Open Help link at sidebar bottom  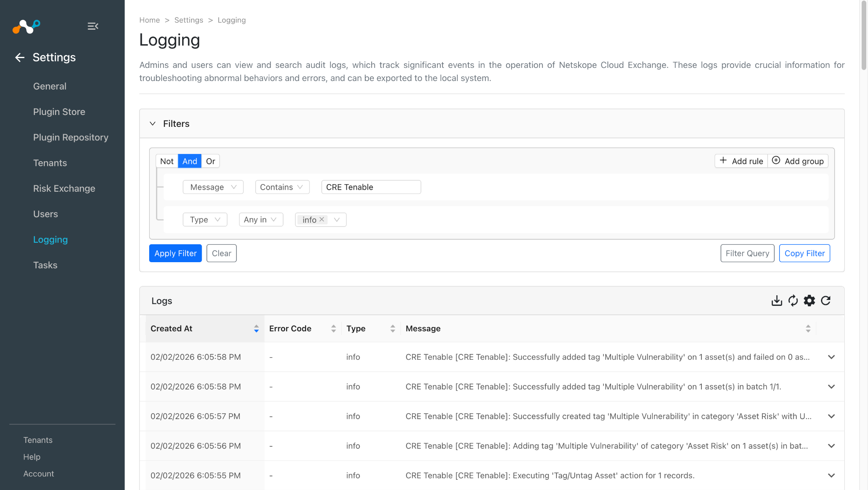[32, 457]
